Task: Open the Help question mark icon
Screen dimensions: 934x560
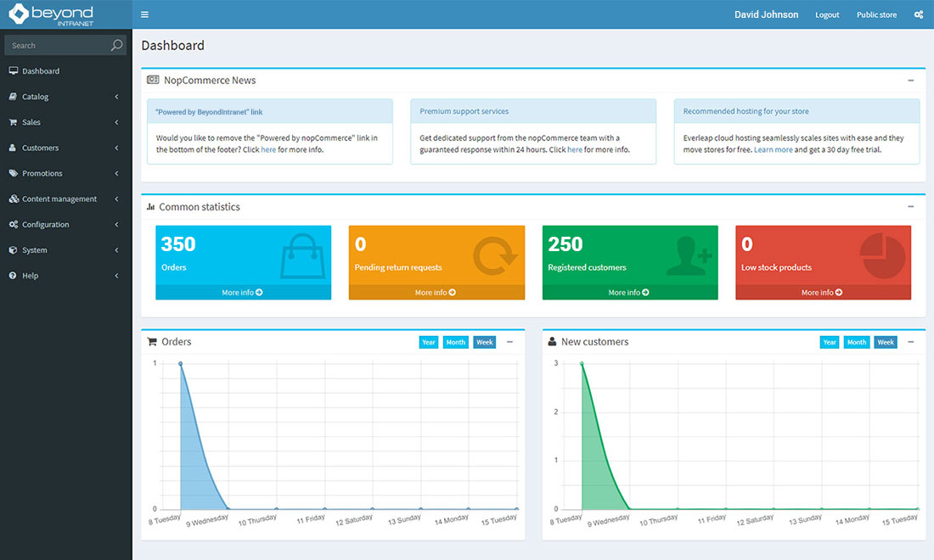Action: [13, 276]
